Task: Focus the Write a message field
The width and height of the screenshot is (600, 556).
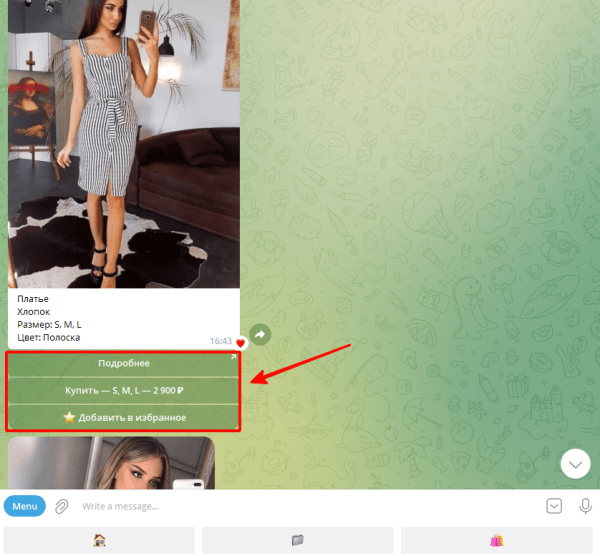Action: tap(300, 506)
